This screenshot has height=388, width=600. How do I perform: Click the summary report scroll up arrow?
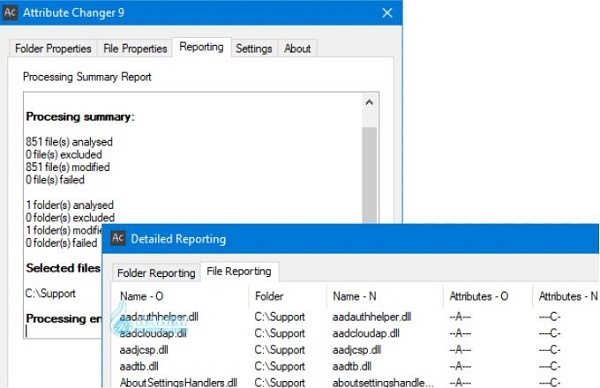coord(369,103)
